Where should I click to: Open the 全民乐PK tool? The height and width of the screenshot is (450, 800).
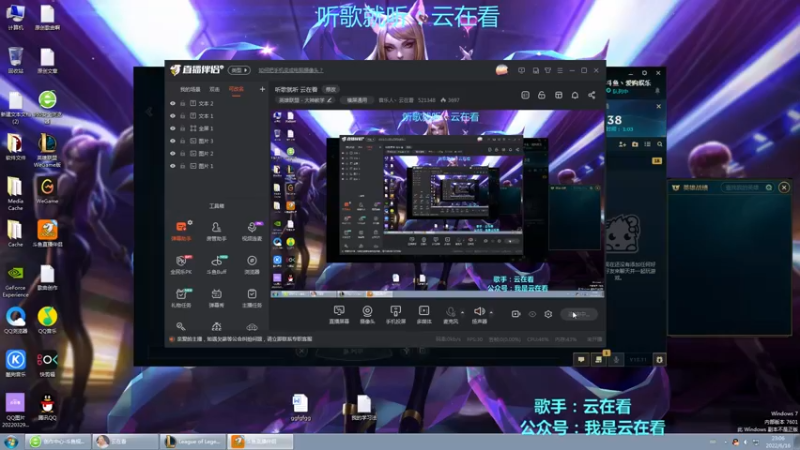(181, 265)
